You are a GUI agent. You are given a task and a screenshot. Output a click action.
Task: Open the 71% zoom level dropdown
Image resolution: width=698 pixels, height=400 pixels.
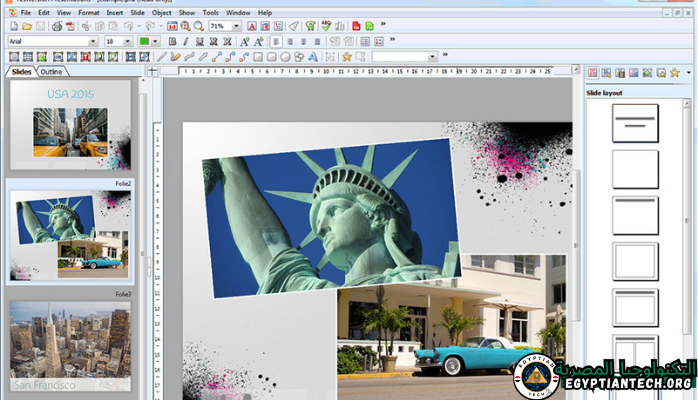[237, 25]
